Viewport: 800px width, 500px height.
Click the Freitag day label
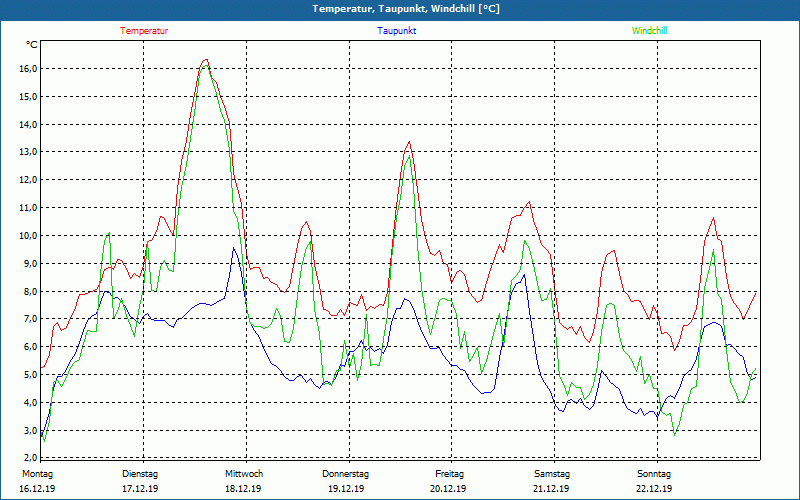[449, 474]
